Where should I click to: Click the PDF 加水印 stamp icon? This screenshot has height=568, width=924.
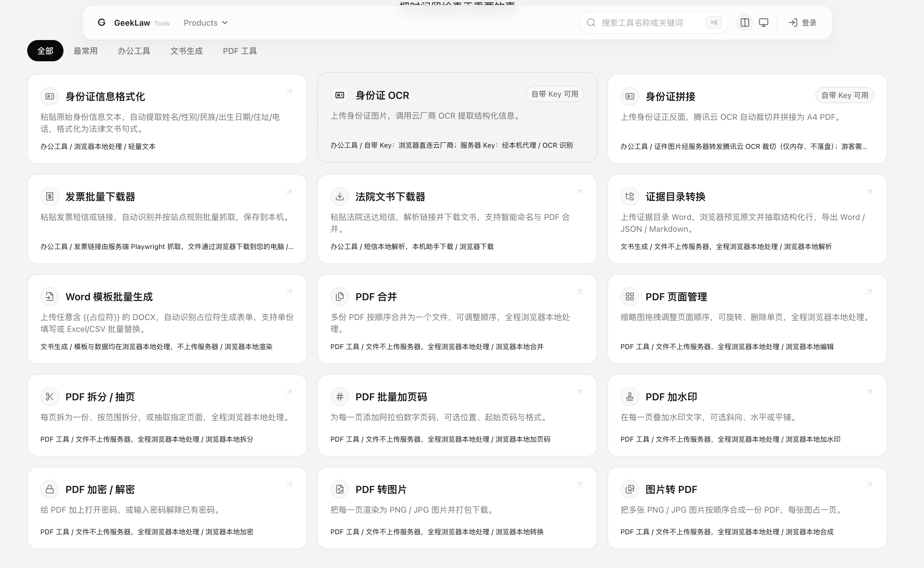(630, 397)
